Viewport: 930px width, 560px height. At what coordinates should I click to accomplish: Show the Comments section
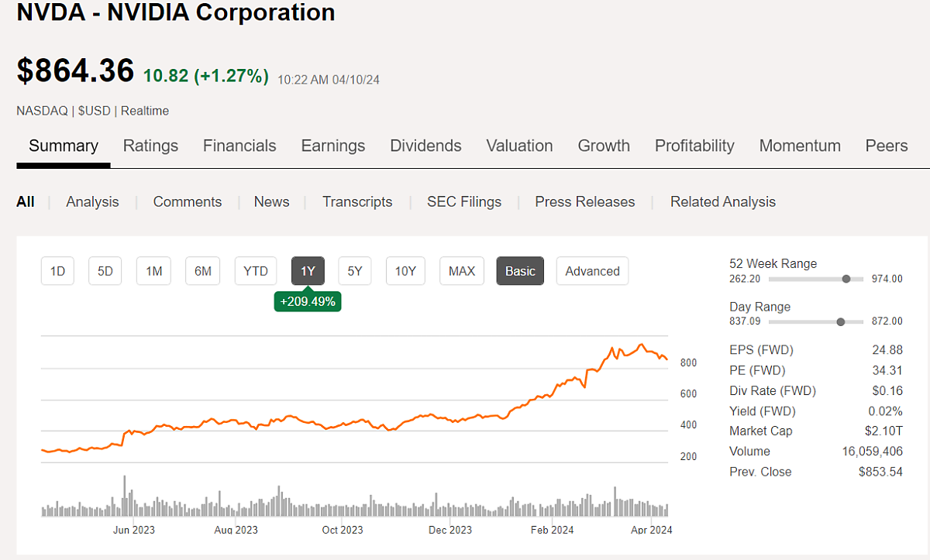point(188,201)
